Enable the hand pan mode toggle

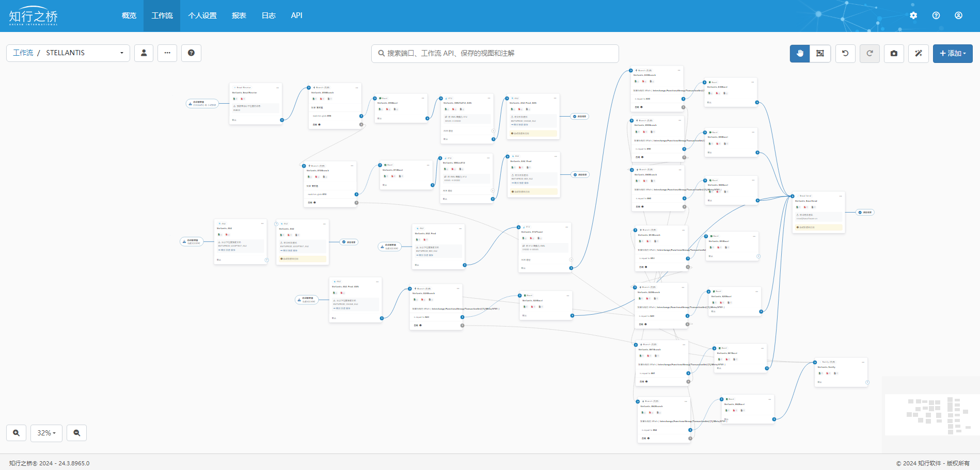800,53
